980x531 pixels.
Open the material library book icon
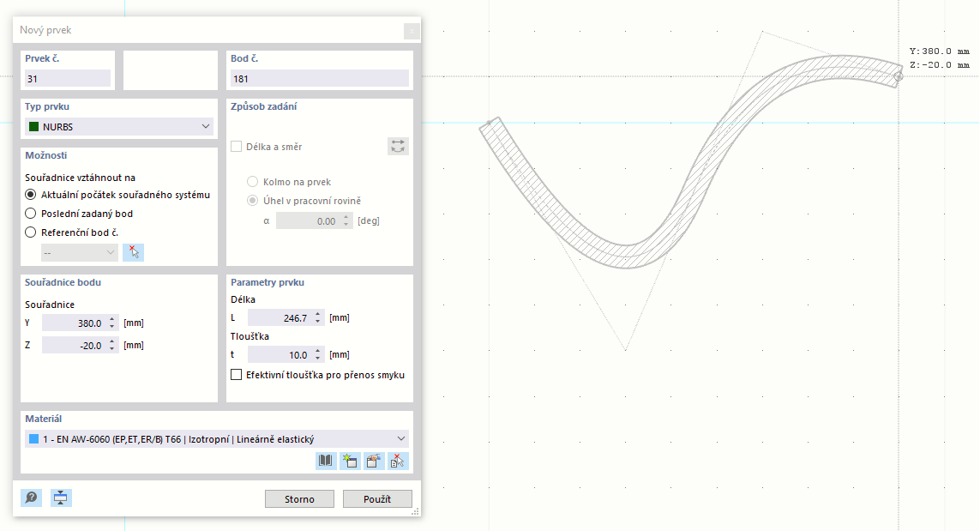click(327, 461)
